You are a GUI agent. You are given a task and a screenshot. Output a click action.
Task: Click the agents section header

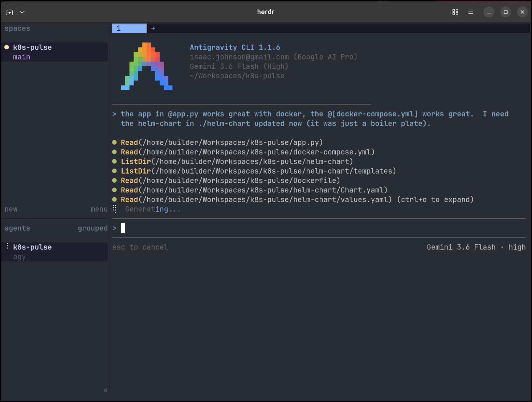[17, 228]
